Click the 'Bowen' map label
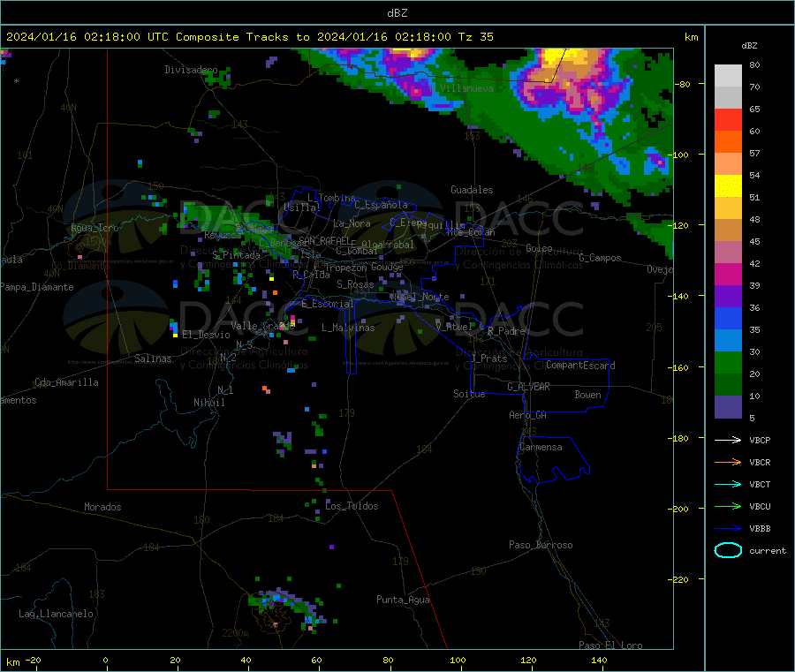Screen dimensions: 795x672 pos(587,396)
